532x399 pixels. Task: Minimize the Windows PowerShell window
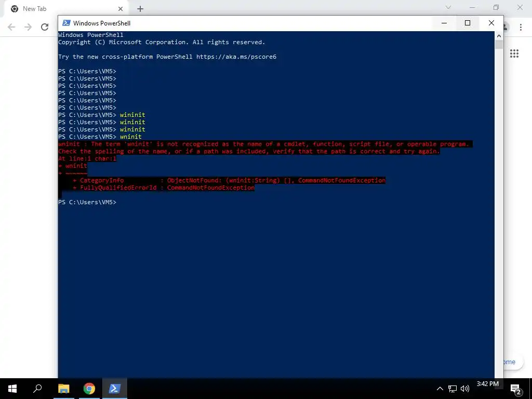tap(444, 23)
